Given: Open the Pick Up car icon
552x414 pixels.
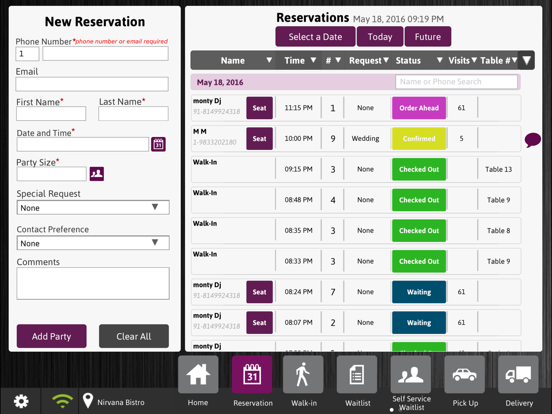Looking at the screenshot, I should click(x=464, y=375).
